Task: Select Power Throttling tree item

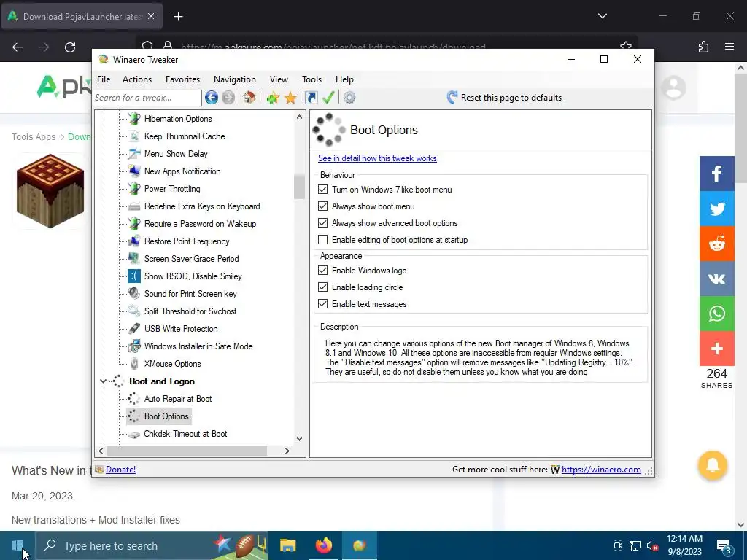Action: [172, 189]
